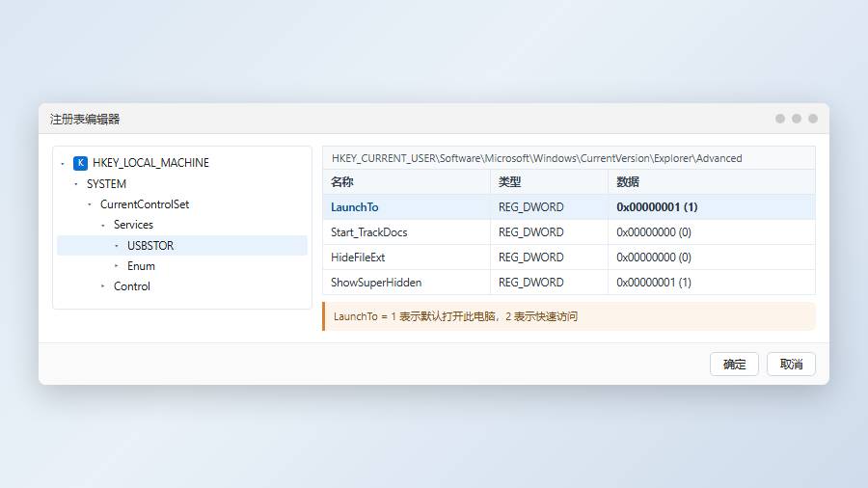The height and width of the screenshot is (488, 868).
Task: Collapse the SYSTEM node arrow
Action: [x=76, y=183]
